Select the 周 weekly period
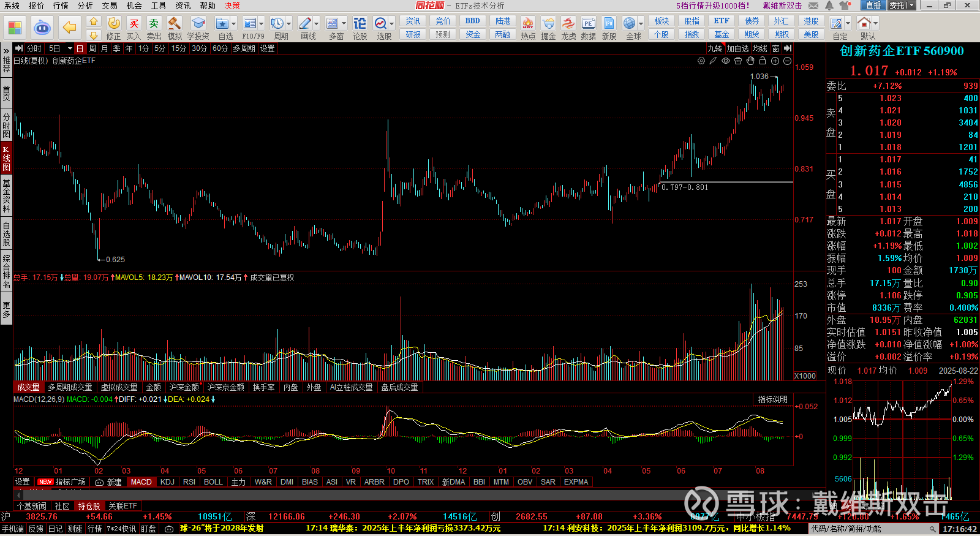The width and height of the screenshot is (980, 536). pyautogui.click(x=92, y=48)
